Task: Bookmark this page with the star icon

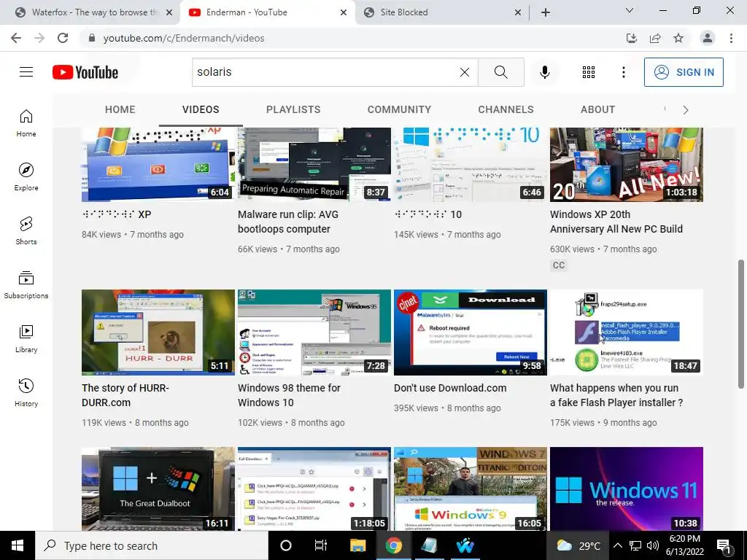Action: click(x=678, y=38)
